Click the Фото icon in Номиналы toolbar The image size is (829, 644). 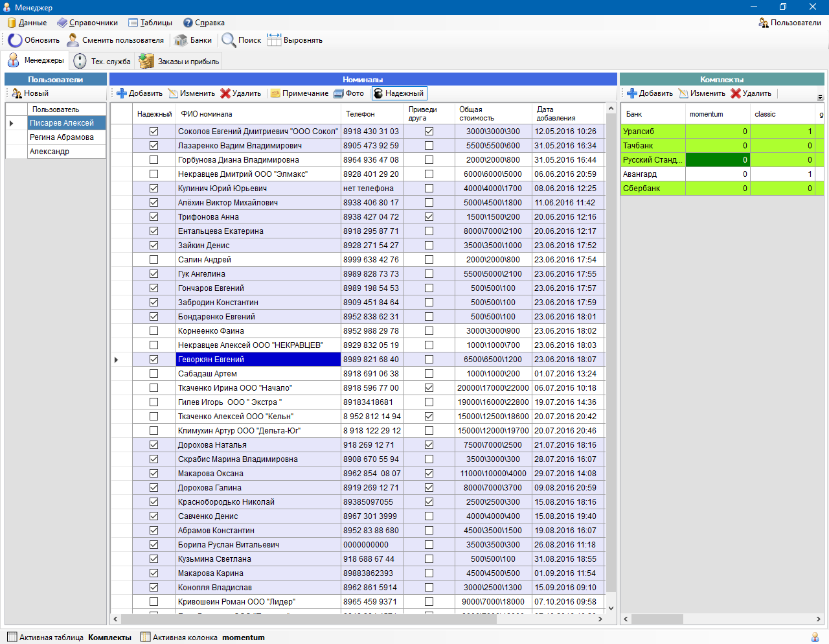click(x=339, y=93)
